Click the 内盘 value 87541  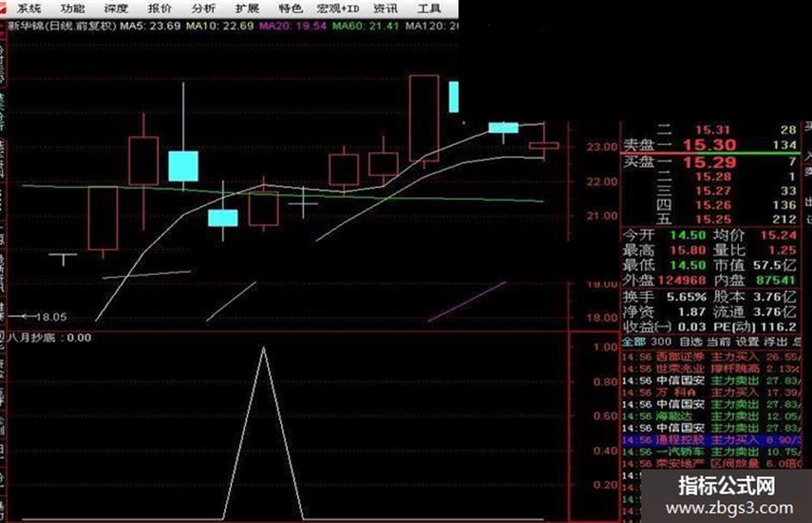tap(775, 280)
